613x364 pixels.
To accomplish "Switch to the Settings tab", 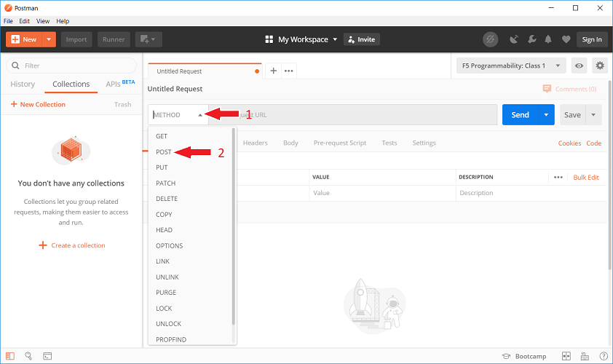I will click(424, 143).
